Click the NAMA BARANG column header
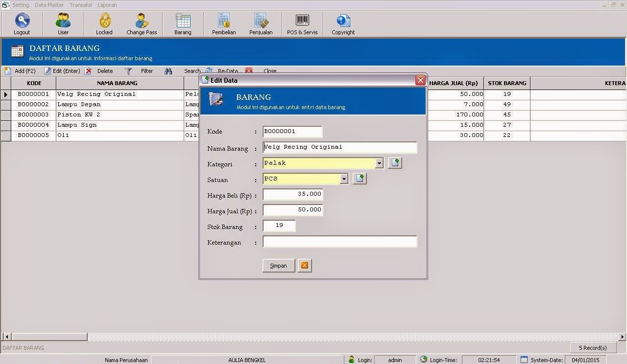Image resolution: width=627 pixels, height=364 pixels. (x=120, y=83)
